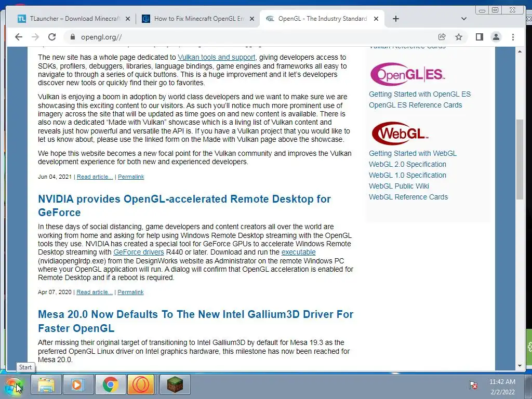Open the WebGL Public Wiki link
The image size is (532, 399).
tap(398, 186)
